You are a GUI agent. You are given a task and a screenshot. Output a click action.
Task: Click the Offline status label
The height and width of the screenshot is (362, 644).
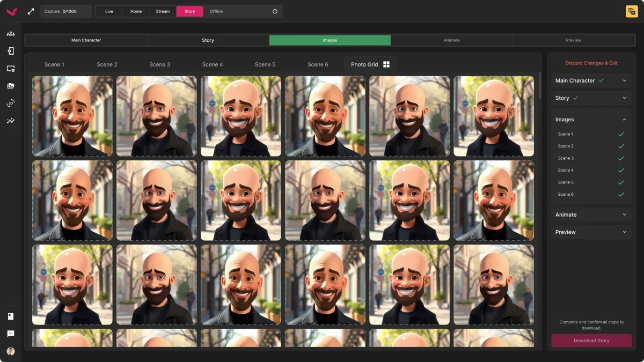pyautogui.click(x=216, y=11)
